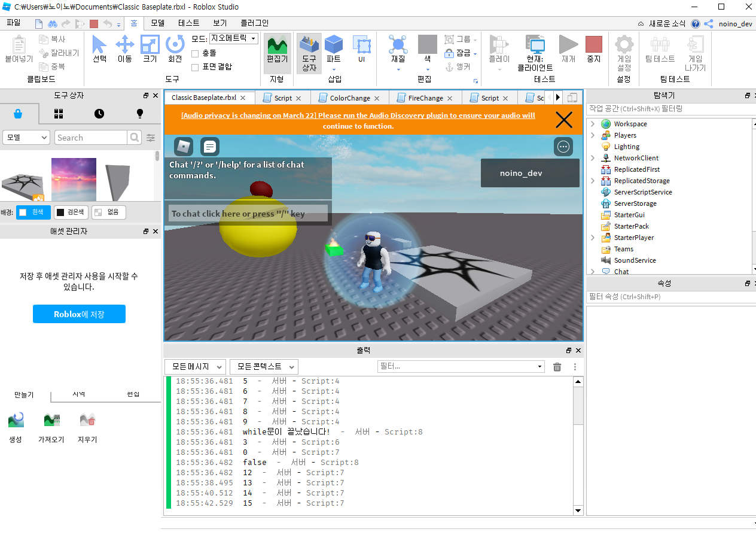The image size is (756, 541).
Task: Click the terrain 가져오기 import tool
Action: pos(51,427)
